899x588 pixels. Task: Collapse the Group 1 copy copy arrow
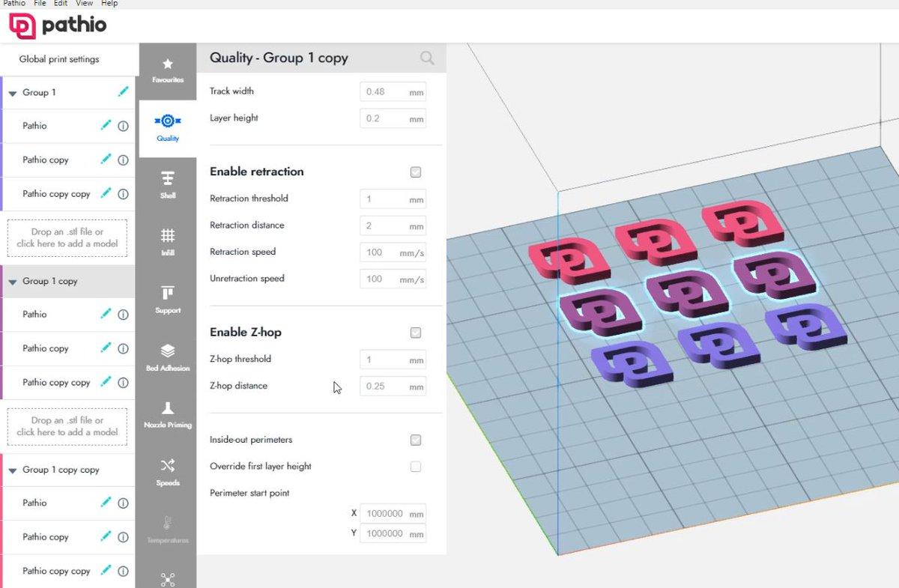(x=13, y=470)
